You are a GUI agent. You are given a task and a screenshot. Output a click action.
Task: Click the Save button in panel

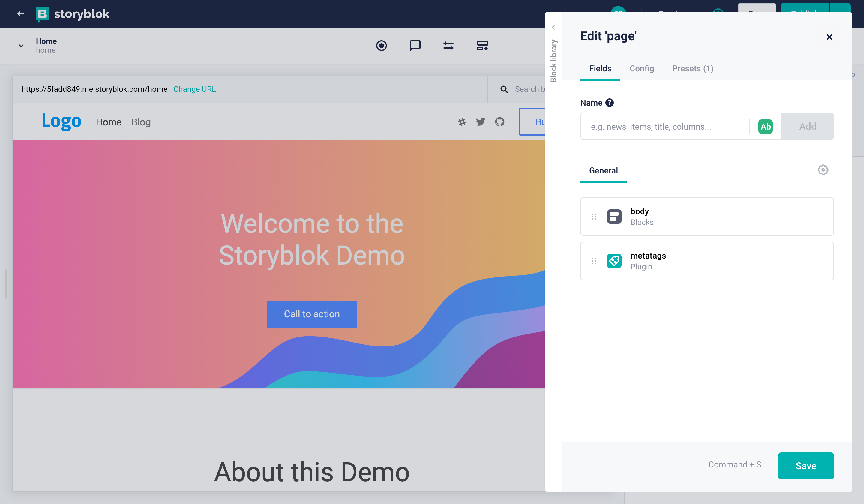coord(806,466)
